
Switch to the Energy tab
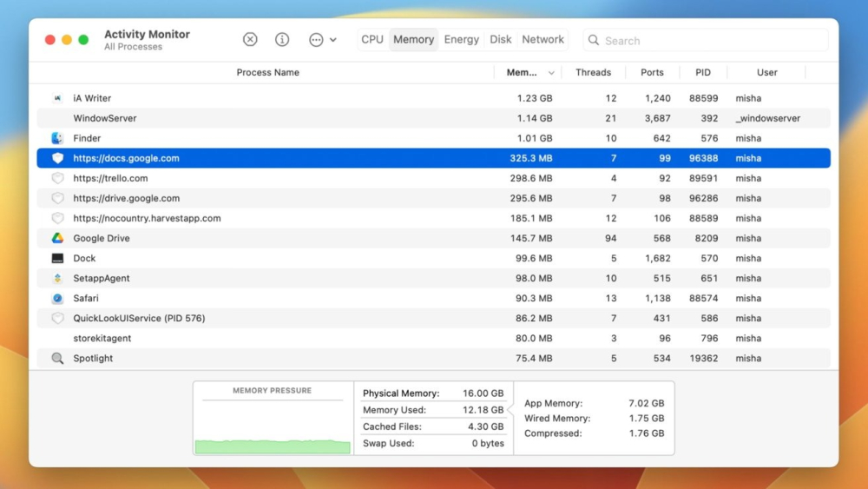coord(461,40)
